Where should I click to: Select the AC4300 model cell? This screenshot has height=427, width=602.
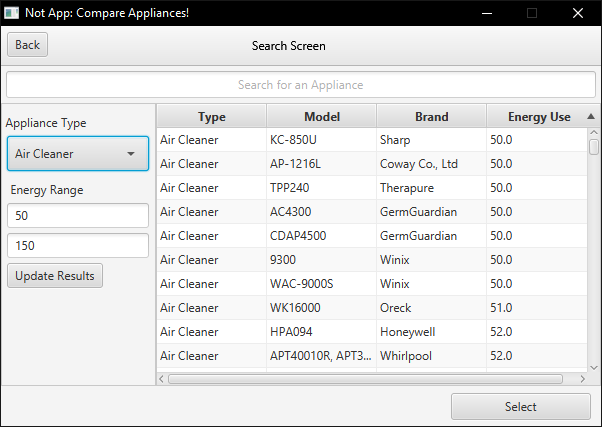click(x=322, y=212)
